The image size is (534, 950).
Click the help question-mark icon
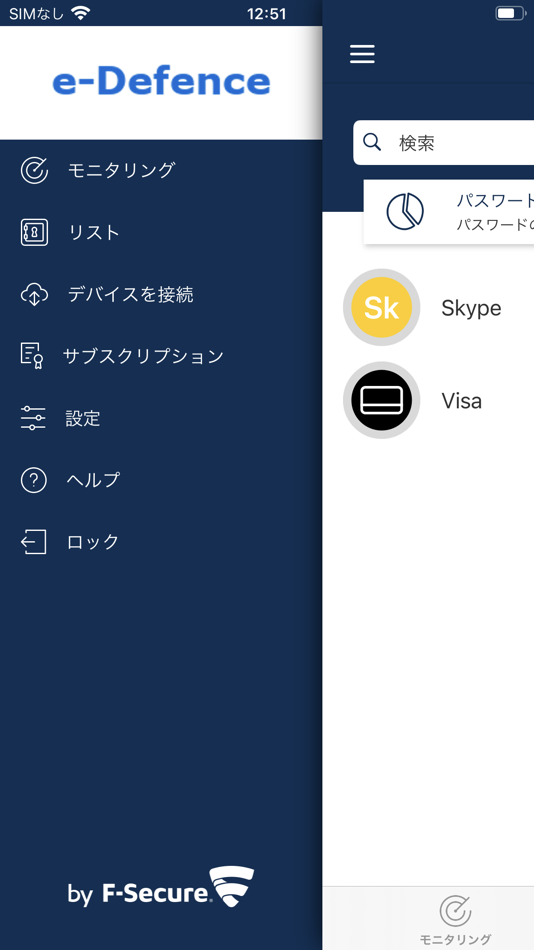pyautogui.click(x=34, y=480)
